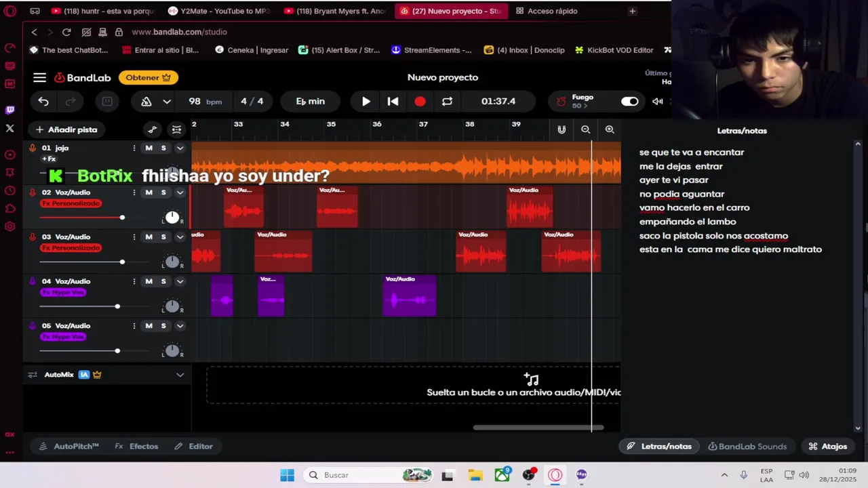Solo track 01 jaja

(163, 148)
